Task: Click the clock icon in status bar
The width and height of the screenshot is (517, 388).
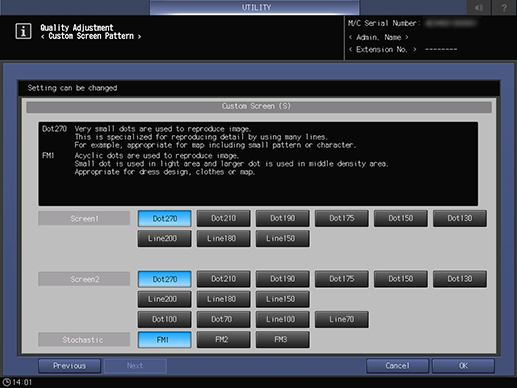Action: pyautogui.click(x=6, y=382)
